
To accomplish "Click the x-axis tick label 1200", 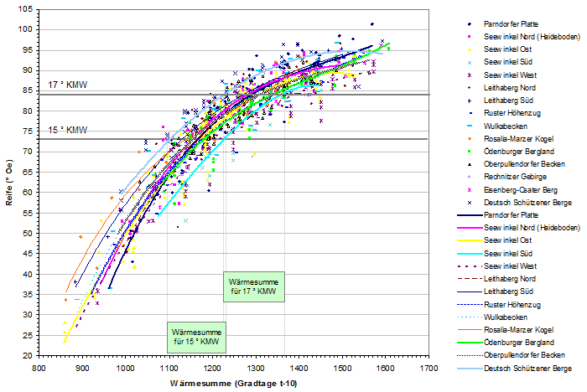I will 212,369.
